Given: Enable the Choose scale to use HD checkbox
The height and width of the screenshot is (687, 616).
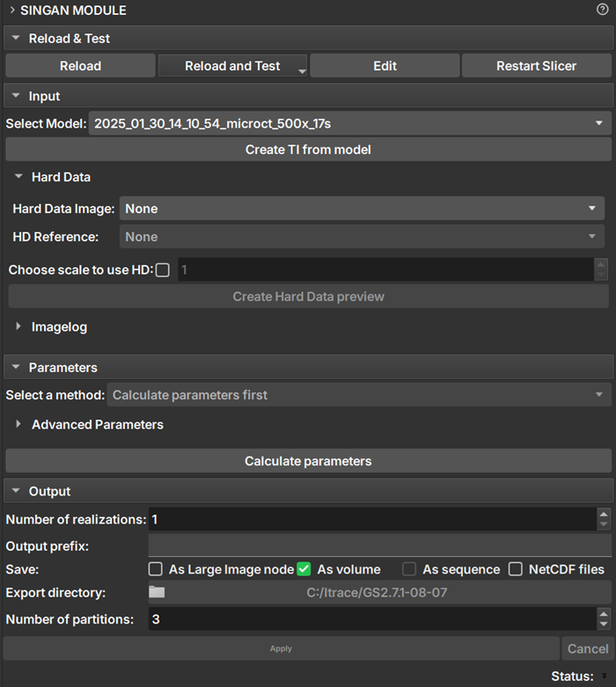Looking at the screenshot, I should (163, 270).
